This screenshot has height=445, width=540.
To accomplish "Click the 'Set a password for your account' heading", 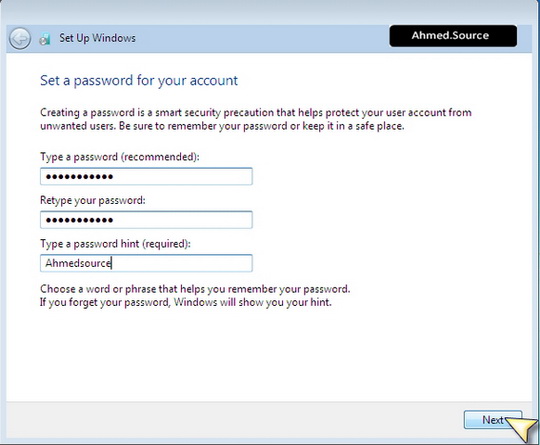I will point(139,81).
